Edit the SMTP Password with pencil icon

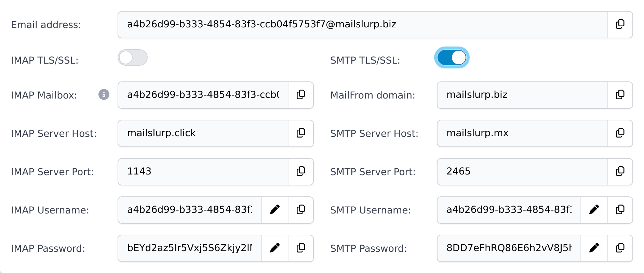[x=594, y=248]
